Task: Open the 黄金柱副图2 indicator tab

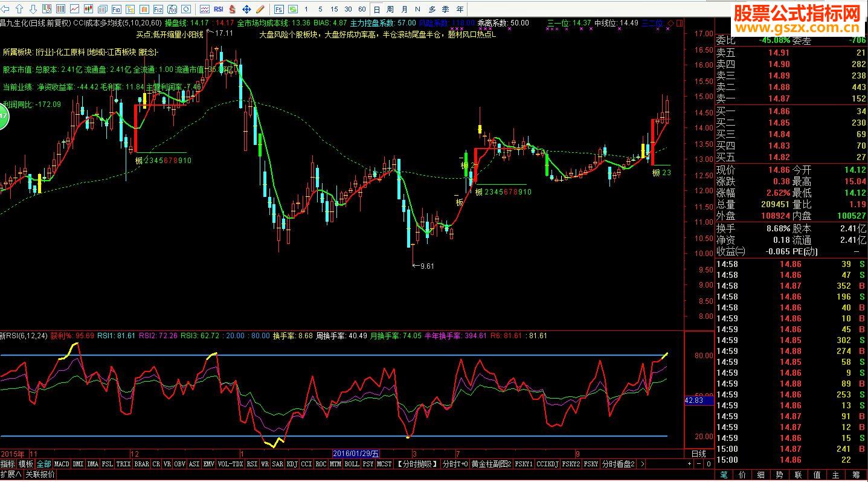Action: tap(492, 464)
